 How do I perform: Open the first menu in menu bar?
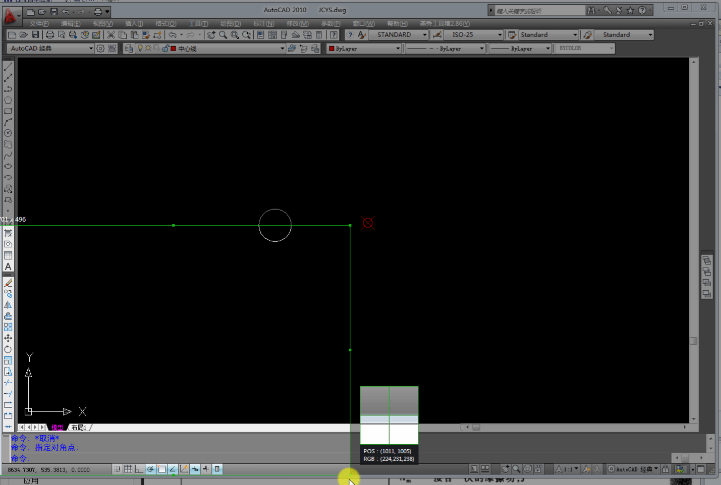pyautogui.click(x=38, y=22)
